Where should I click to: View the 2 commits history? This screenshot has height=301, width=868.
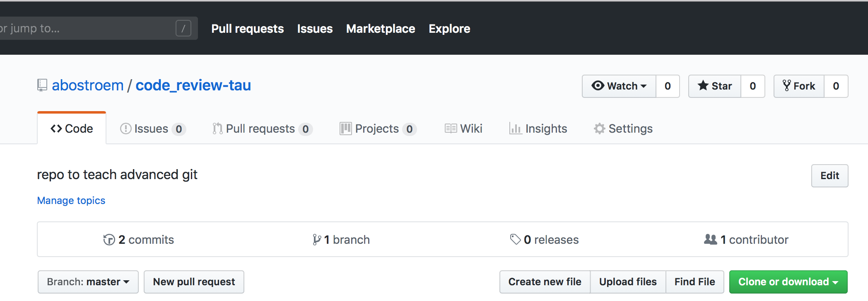[139, 240]
